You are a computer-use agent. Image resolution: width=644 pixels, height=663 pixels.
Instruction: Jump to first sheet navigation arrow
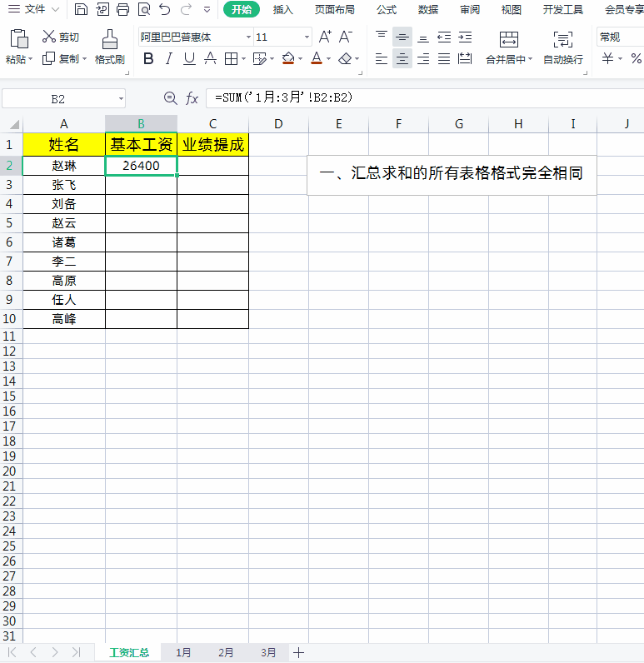12,652
